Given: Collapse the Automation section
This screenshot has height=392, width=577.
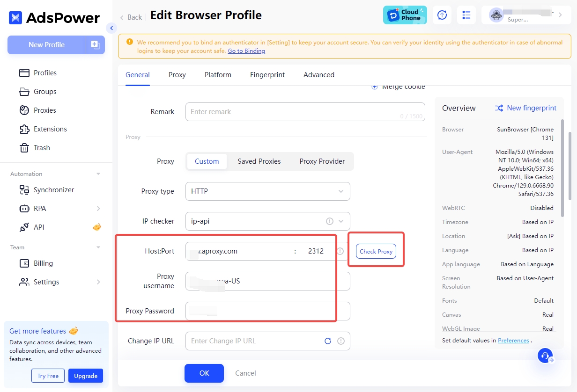Looking at the screenshot, I should tap(98, 174).
